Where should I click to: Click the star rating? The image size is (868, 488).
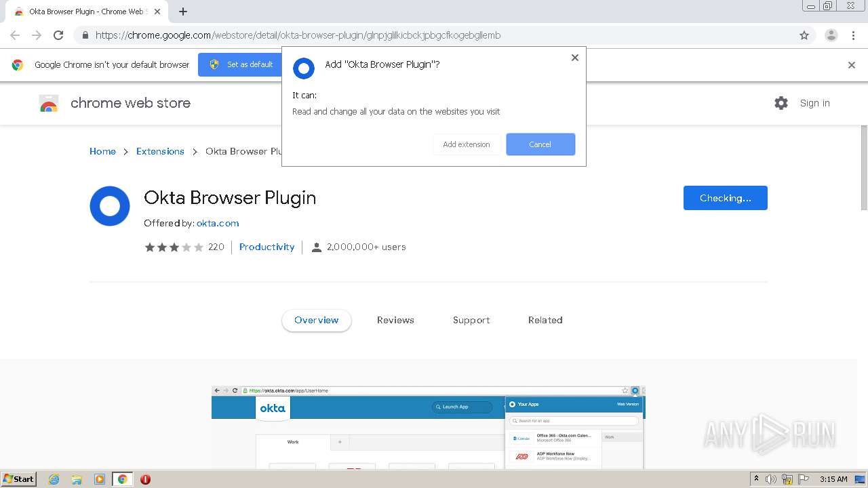174,247
